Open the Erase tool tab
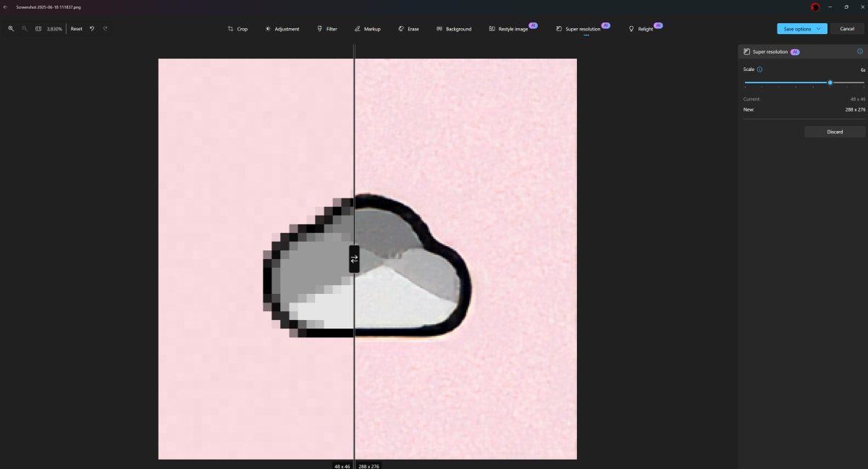 coord(408,29)
